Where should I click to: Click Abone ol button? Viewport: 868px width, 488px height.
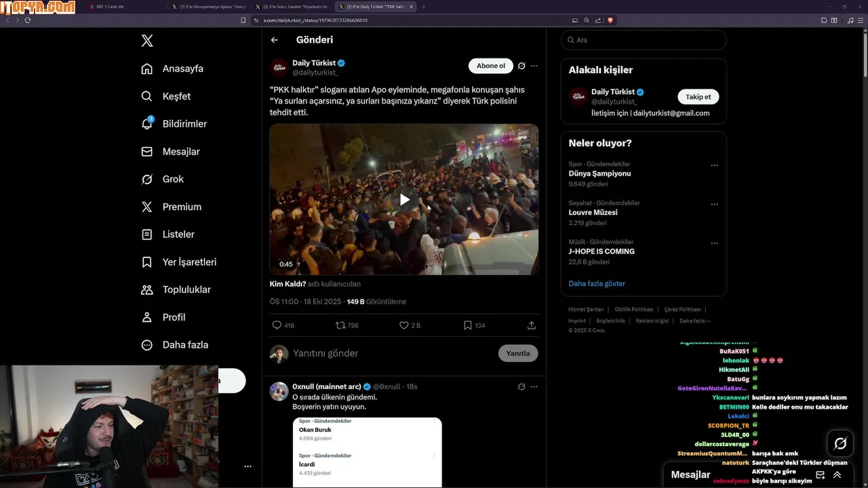pyautogui.click(x=490, y=66)
